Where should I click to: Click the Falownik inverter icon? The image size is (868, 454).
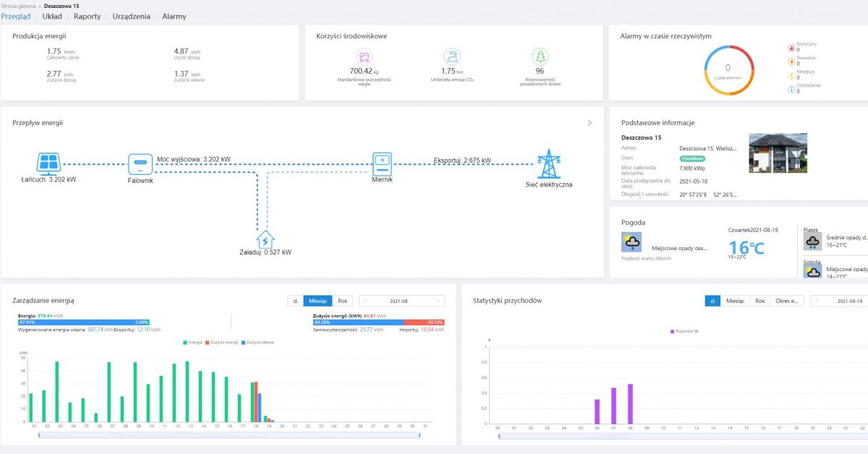click(x=140, y=164)
